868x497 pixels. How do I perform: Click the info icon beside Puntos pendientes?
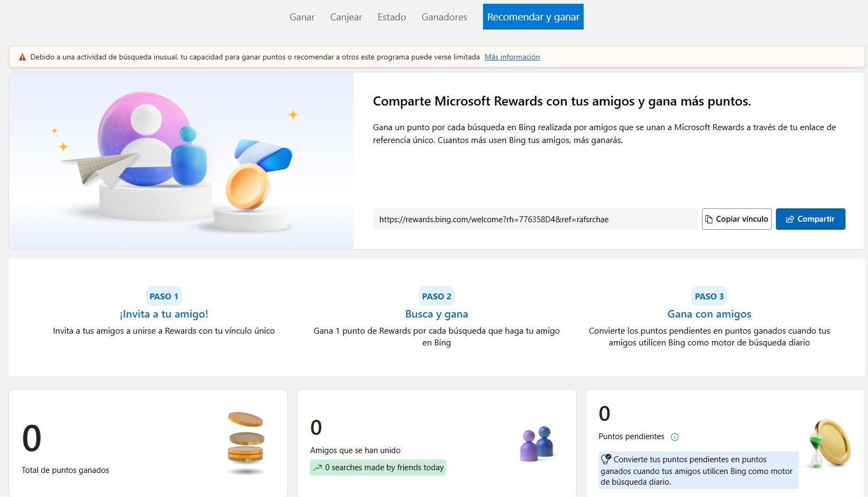(x=675, y=437)
